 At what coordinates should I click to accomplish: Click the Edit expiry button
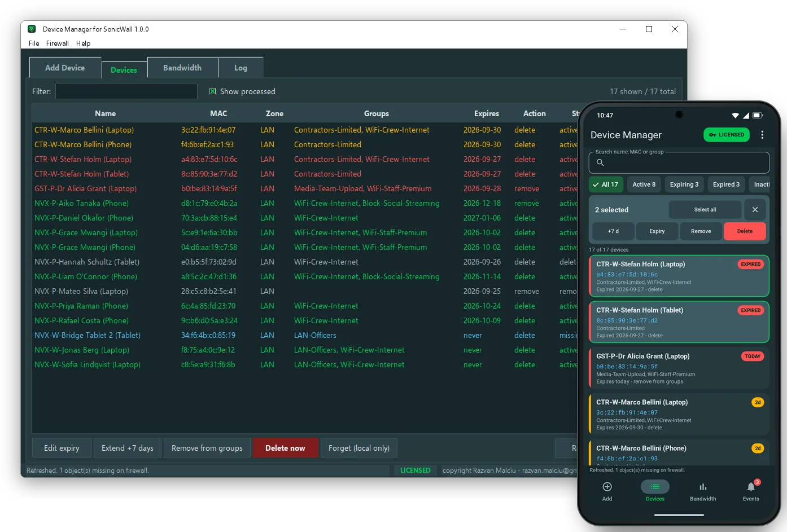tap(62, 448)
